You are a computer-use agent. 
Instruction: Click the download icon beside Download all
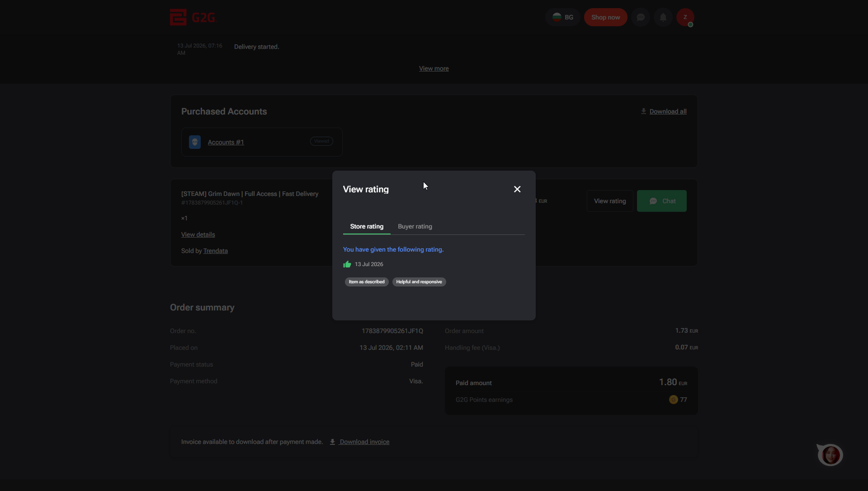644,111
